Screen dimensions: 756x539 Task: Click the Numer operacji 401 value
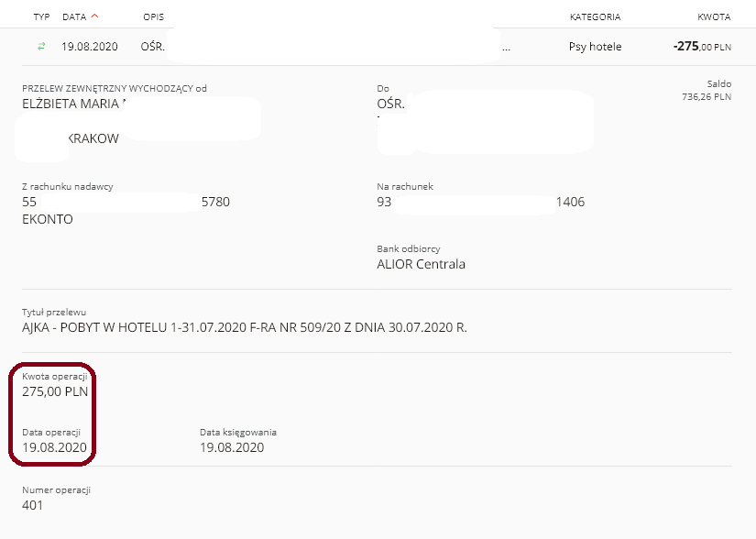(32, 505)
